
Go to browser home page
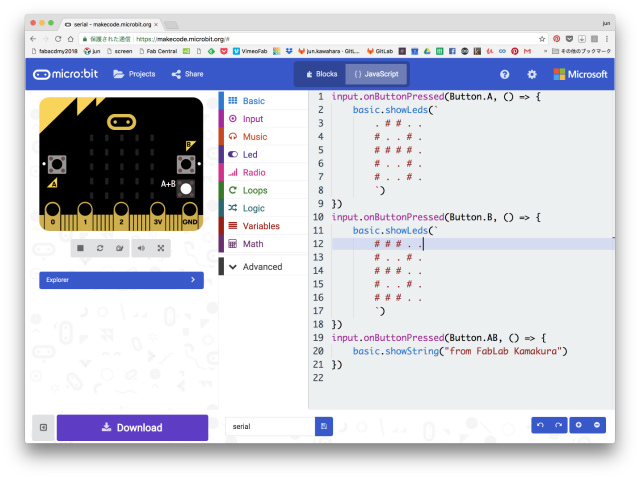[x=71, y=39]
